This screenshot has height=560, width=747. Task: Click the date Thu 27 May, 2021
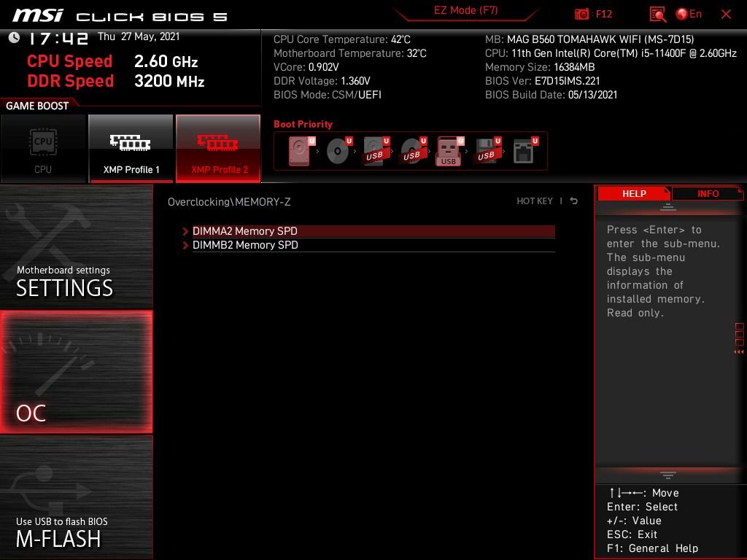point(139,36)
